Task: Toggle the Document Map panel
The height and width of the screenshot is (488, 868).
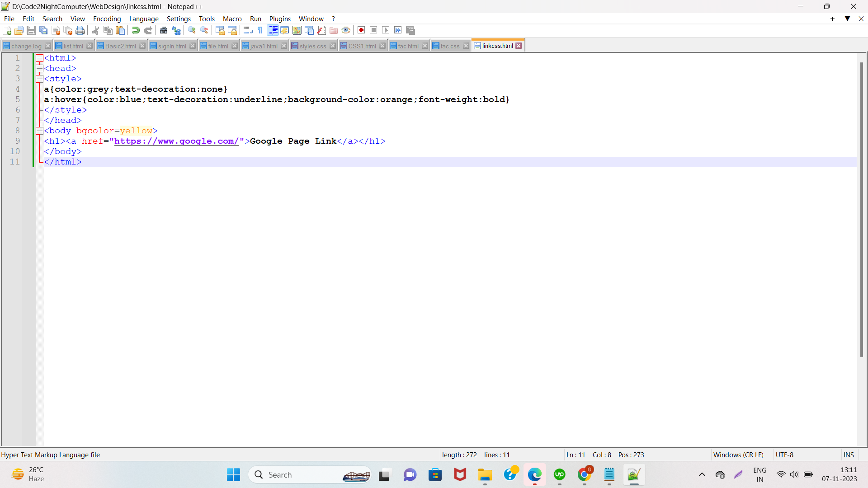Action: click(297, 30)
